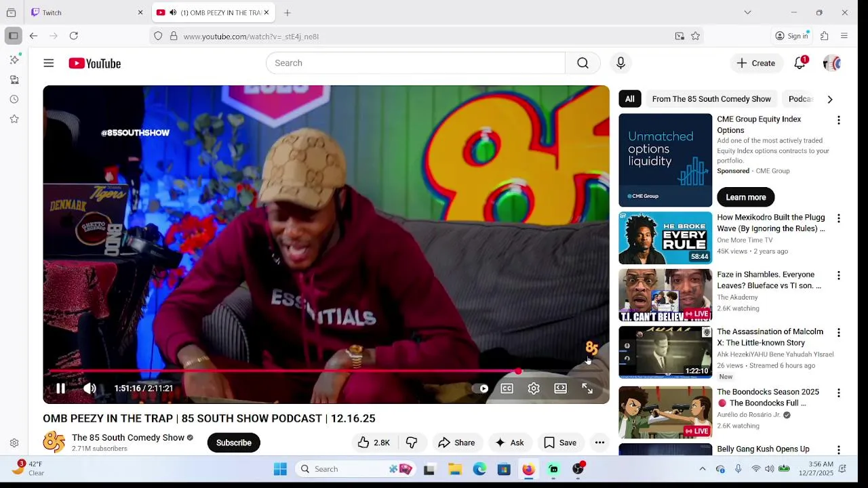Start a voice search with the microphone
The width and height of the screenshot is (868, 488).
(620, 63)
